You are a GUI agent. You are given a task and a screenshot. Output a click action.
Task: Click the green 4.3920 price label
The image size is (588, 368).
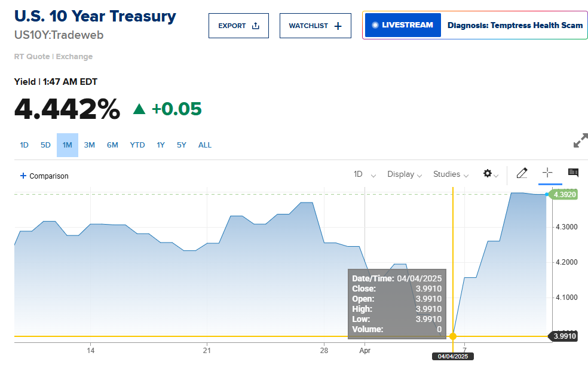tap(564, 194)
